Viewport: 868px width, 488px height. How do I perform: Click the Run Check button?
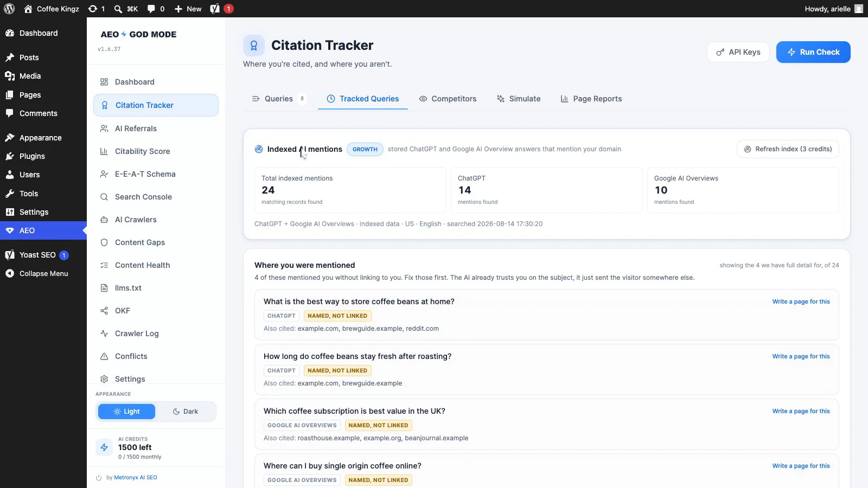[x=813, y=52]
